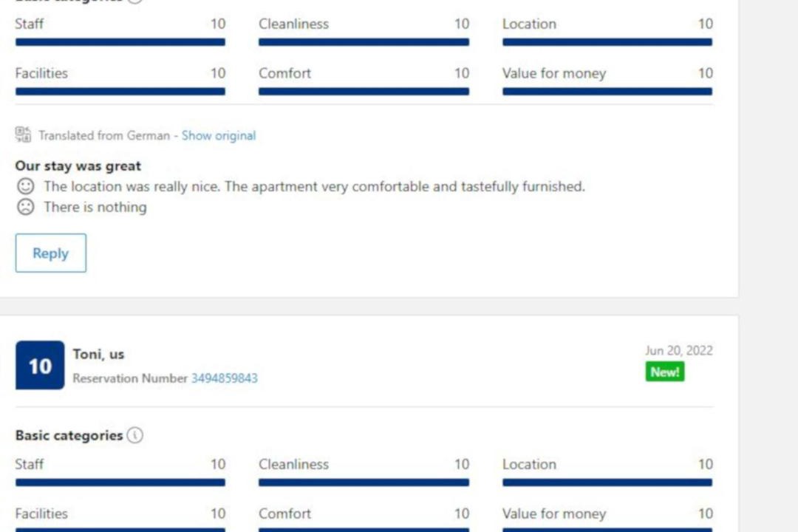Open reservation number 3494859843
Viewport: 798px width, 532px height.
(225, 378)
